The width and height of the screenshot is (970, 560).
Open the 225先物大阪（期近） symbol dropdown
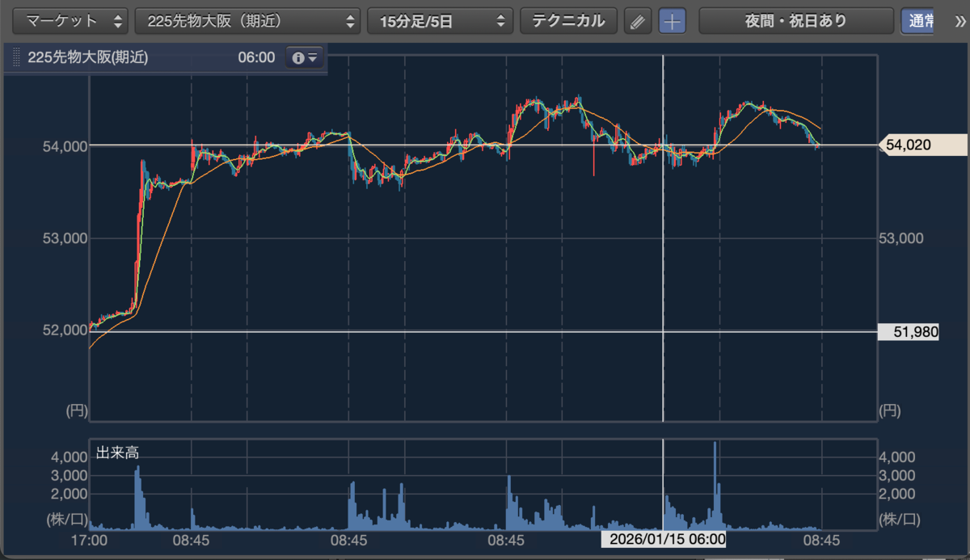tap(247, 21)
